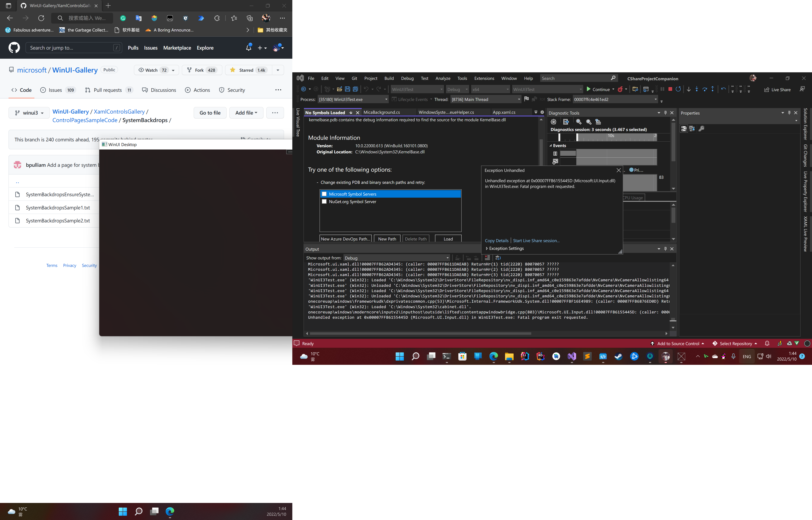The height and width of the screenshot is (520, 812).
Task: Click the Go to file button
Action: [x=210, y=113]
